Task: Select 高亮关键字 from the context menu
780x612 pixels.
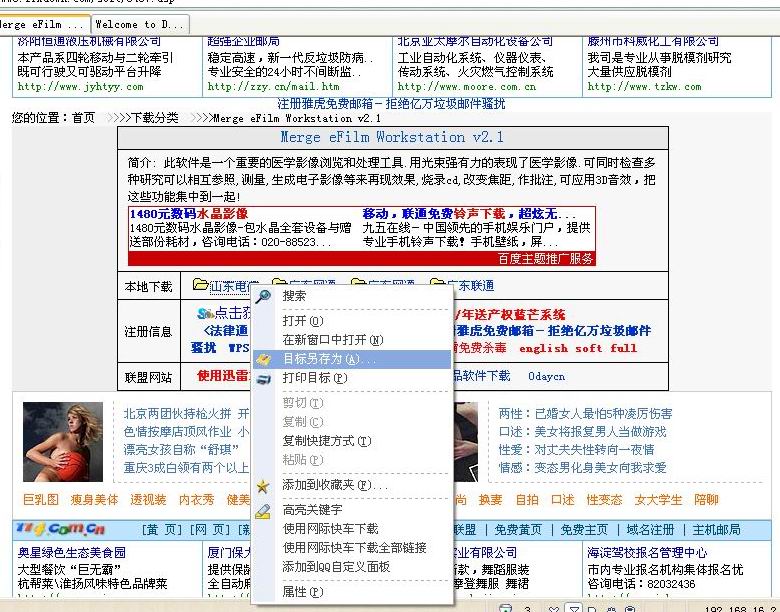Action: pyautogui.click(x=352, y=510)
